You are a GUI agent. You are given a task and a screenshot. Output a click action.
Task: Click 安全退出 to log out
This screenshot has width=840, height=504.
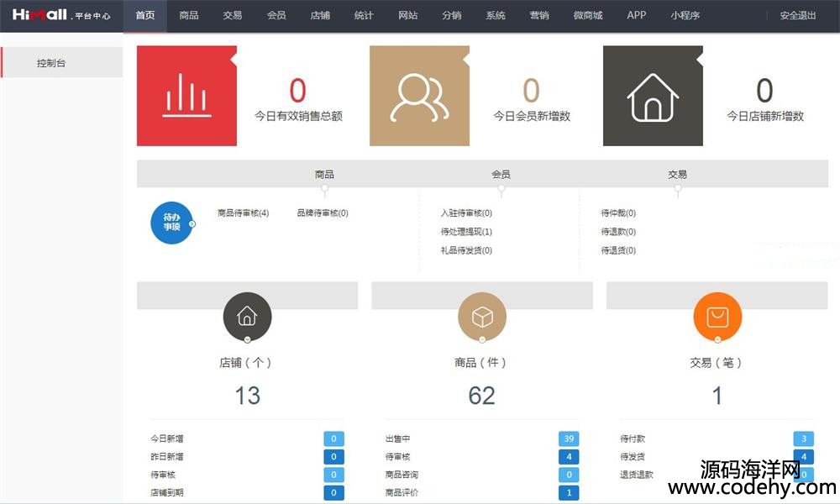pos(798,15)
